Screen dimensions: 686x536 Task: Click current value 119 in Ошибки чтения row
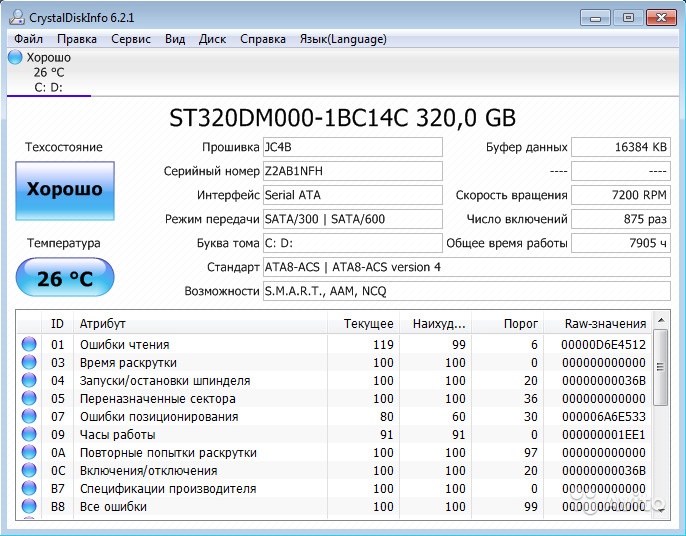tap(383, 345)
